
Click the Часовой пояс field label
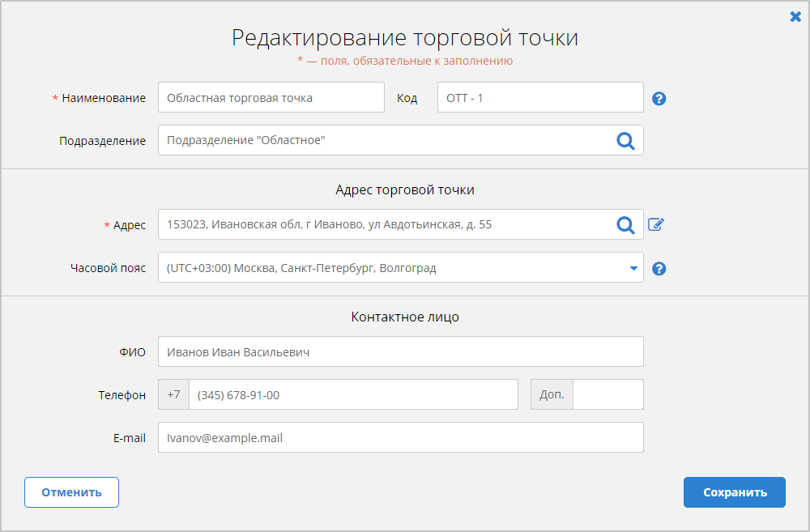(108, 268)
